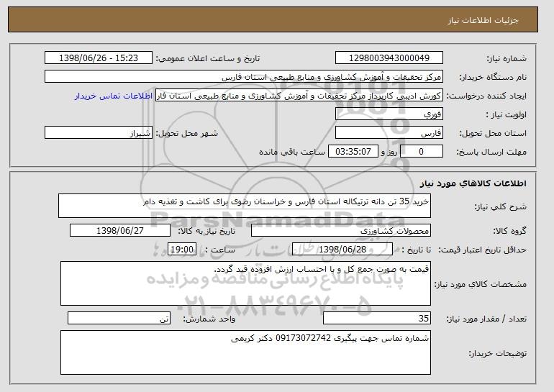The width and height of the screenshot is (554, 392).
Task: Click the گروه کالا label
Action: coord(509,232)
